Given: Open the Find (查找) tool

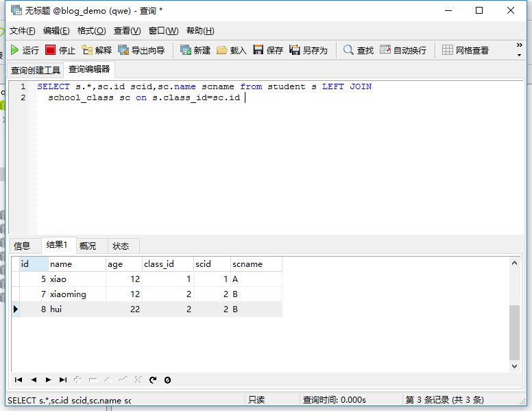Looking at the screenshot, I should click(359, 50).
